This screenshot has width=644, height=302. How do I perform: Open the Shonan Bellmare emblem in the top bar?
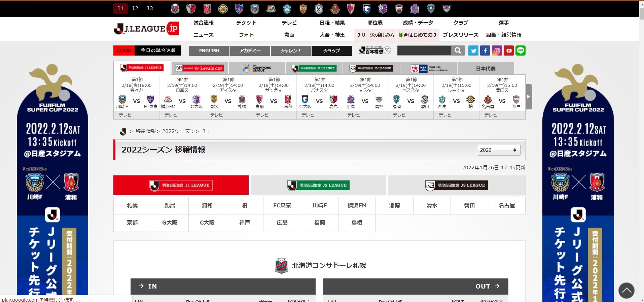(287, 8)
